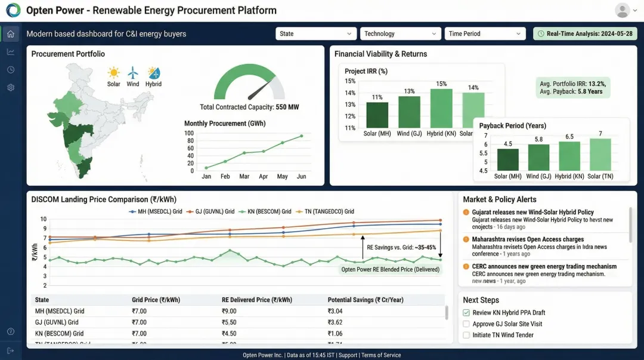Expand the Time Period dropdown
Screen dimensions: 644x360
coord(485,33)
